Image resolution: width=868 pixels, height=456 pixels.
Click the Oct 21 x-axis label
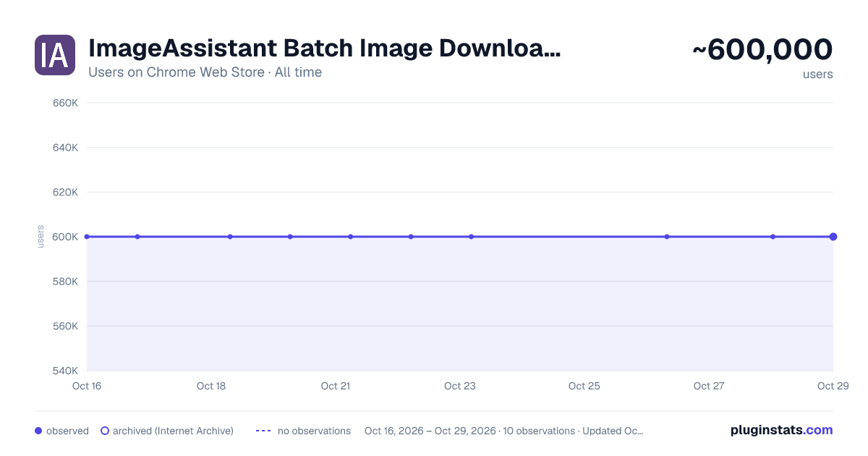click(336, 386)
